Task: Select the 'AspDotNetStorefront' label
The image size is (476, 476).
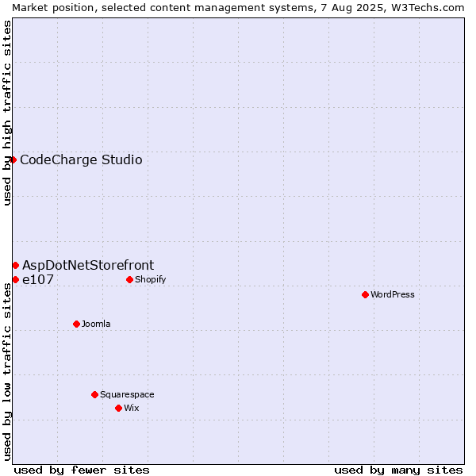Action: click(88, 265)
